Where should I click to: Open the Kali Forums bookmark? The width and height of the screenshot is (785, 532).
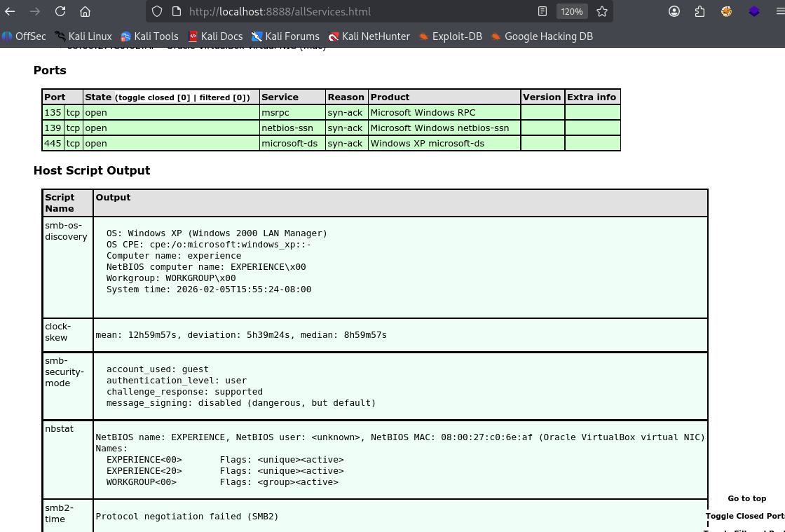(x=285, y=36)
